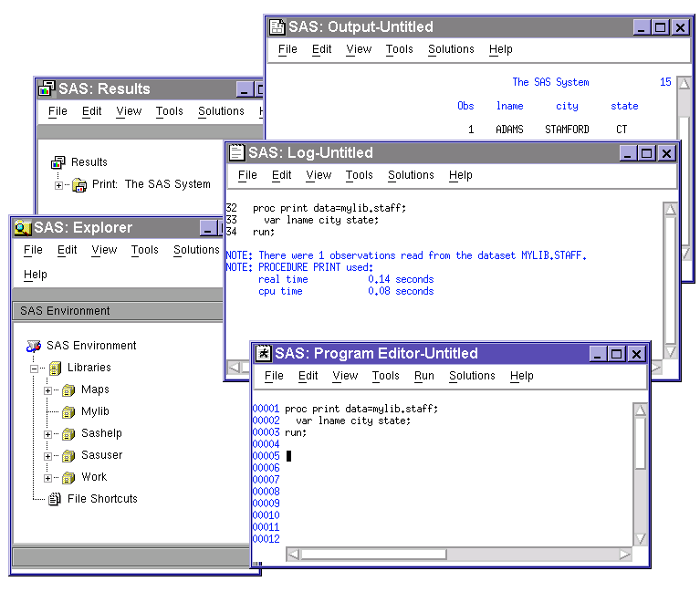The height and width of the screenshot is (592, 700).
Task: Click Log window scroll up arrow
Action: [670, 209]
